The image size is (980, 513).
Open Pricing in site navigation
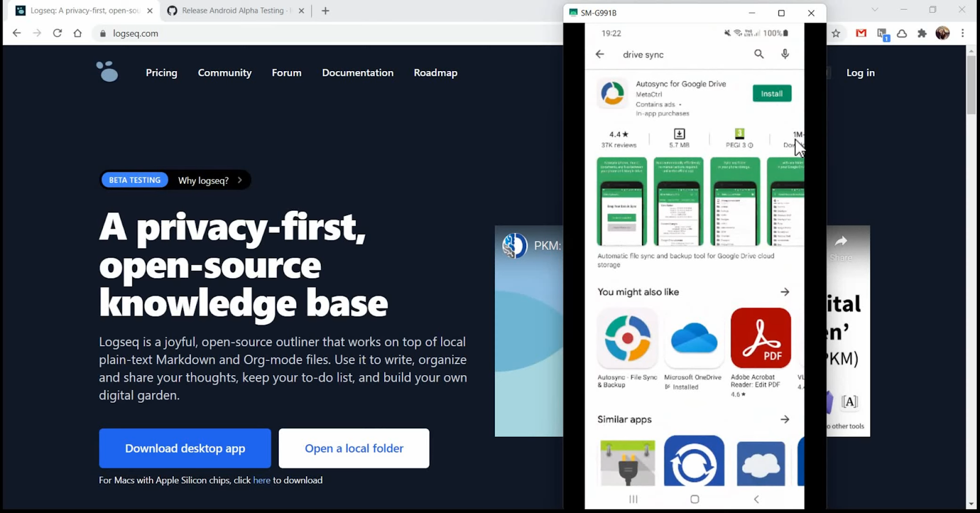(x=162, y=72)
